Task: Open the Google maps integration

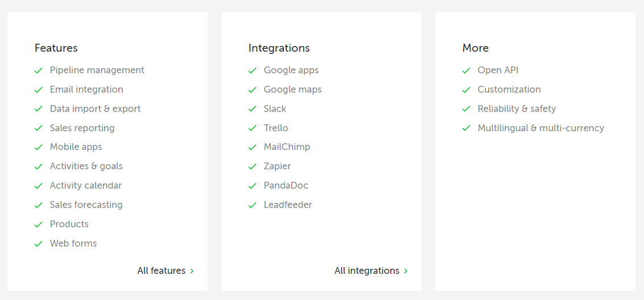Action: (292, 89)
